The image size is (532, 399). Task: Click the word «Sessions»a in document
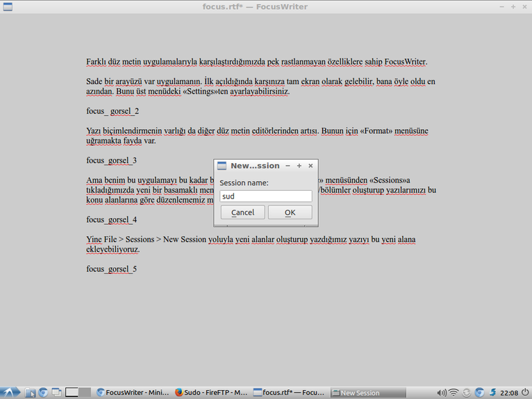390,180
